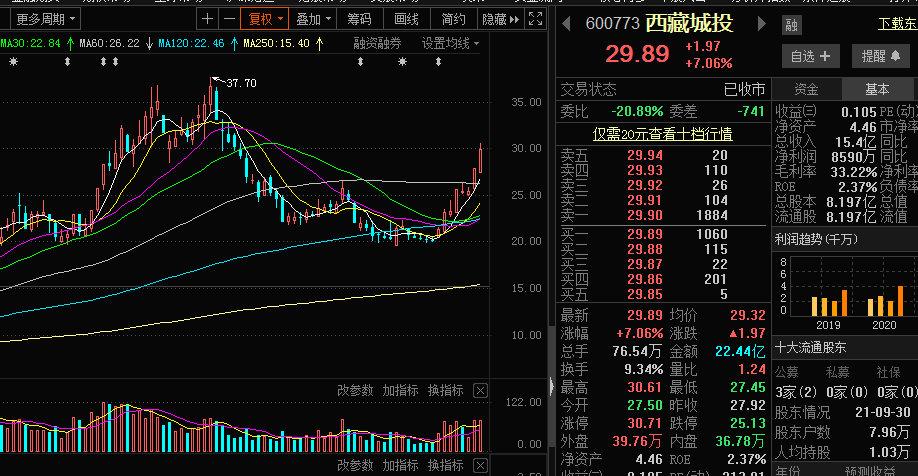Click the 融 margin trading badge

tap(792, 25)
